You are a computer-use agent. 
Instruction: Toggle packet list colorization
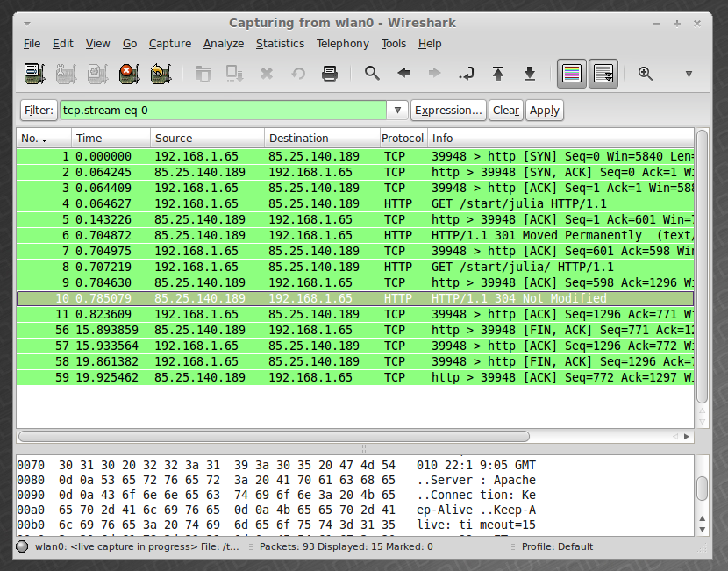[572, 74]
